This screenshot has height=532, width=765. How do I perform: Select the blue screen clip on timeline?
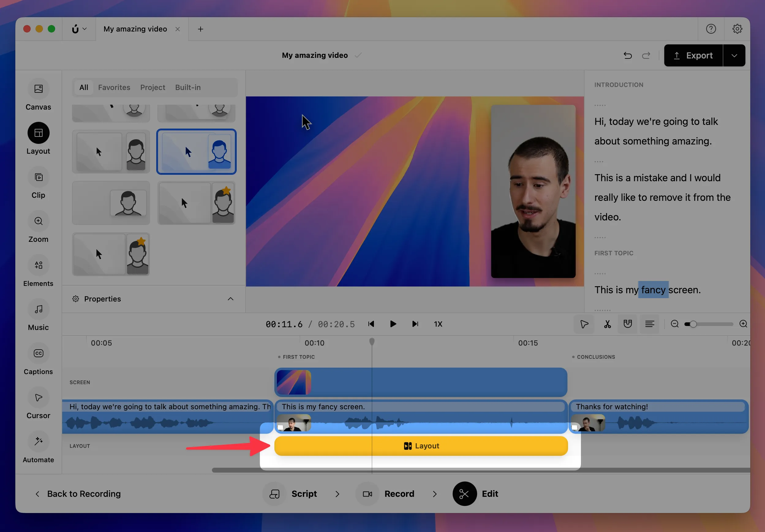pyautogui.click(x=421, y=382)
